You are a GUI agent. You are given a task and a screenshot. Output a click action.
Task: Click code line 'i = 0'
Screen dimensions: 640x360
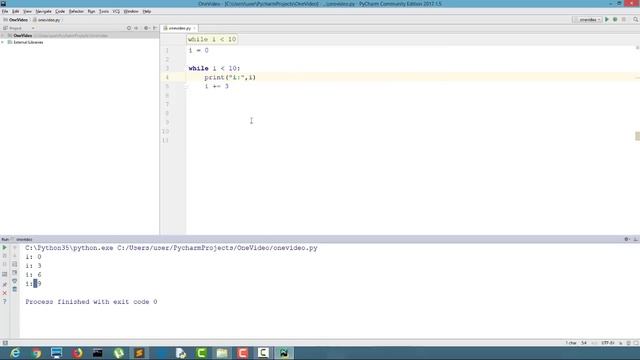pos(198,51)
